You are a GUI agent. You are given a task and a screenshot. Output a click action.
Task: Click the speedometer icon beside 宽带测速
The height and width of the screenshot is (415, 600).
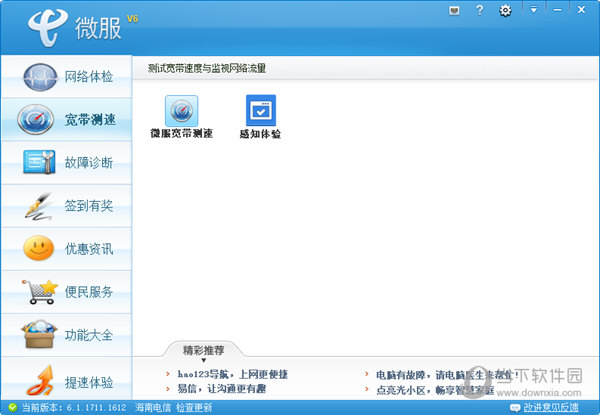coord(36,119)
